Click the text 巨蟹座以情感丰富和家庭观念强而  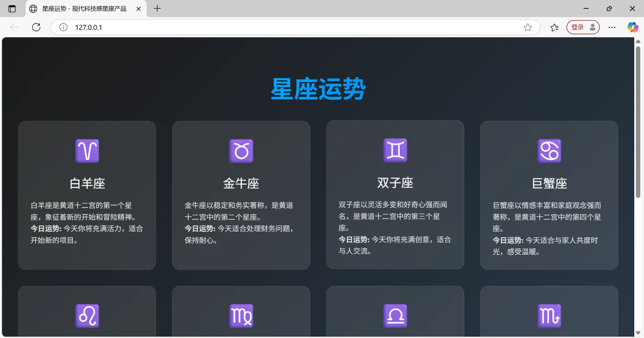(547, 205)
